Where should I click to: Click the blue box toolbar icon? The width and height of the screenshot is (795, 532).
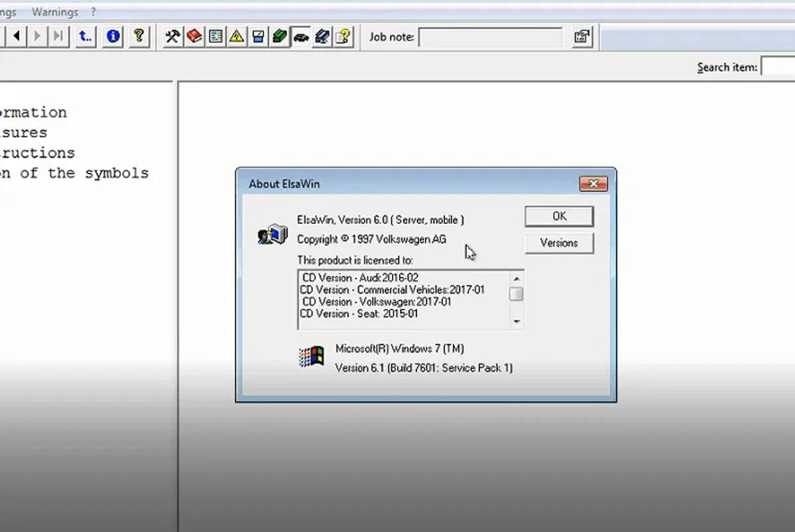click(258, 36)
